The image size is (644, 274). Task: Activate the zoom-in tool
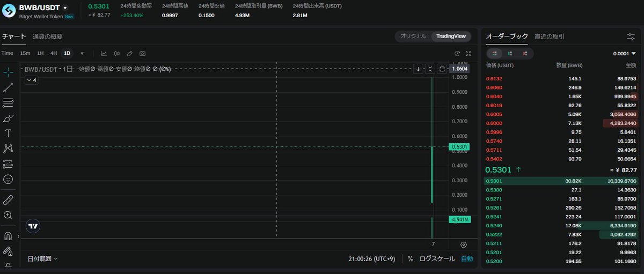coord(8,215)
